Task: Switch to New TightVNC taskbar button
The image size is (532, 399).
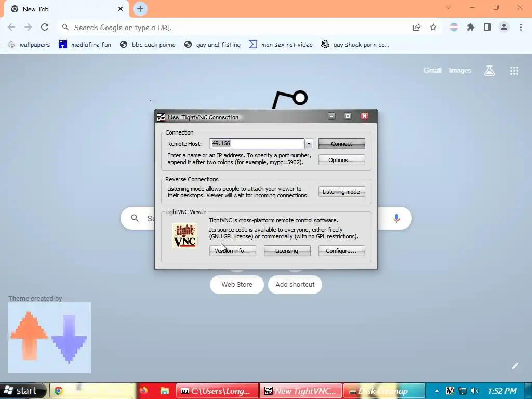Action: 301,391
